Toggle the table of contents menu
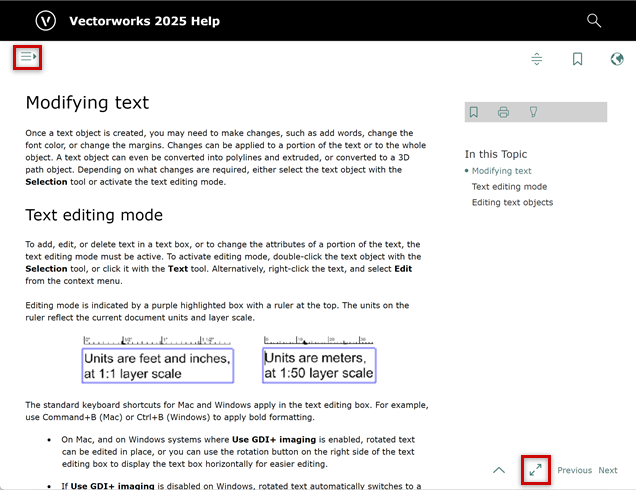The height and width of the screenshot is (490, 636). pyautogui.click(x=28, y=58)
